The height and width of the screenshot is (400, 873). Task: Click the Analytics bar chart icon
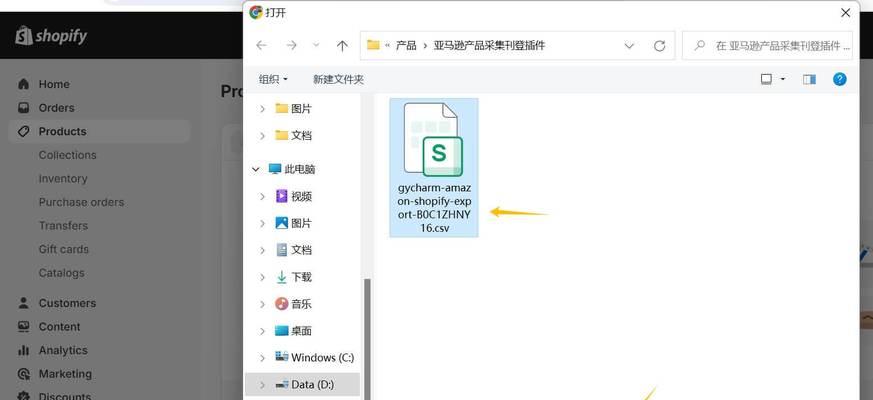[23, 350]
